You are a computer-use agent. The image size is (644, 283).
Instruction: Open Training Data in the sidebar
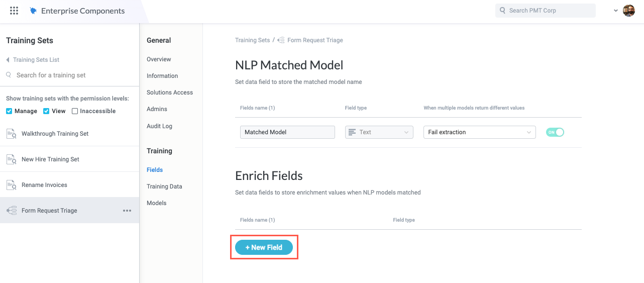click(x=164, y=186)
